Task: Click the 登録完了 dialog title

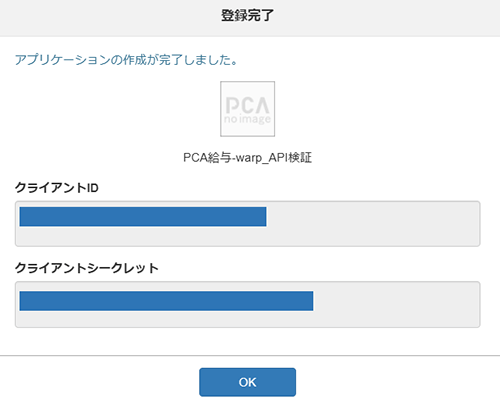Action: tap(247, 15)
